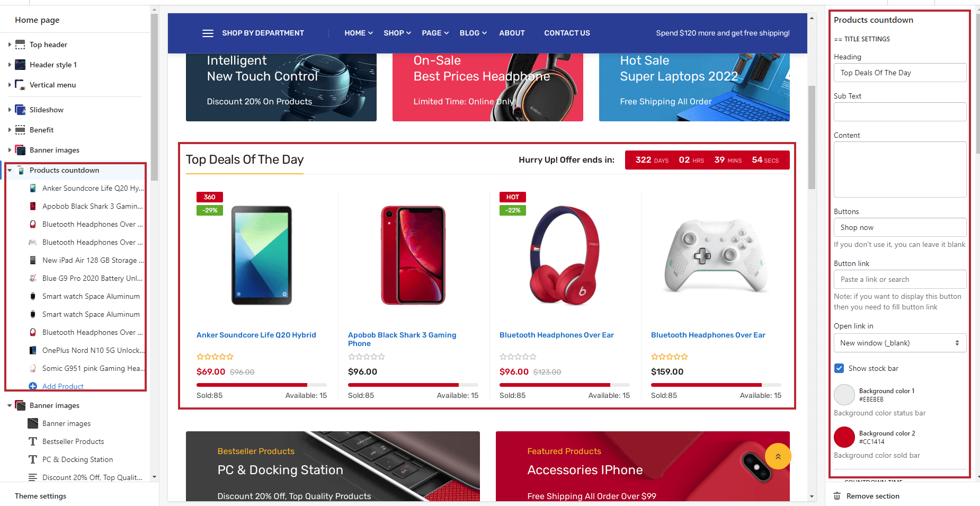Click the Remove section trash icon
This screenshot has height=506, width=980.
tap(837, 496)
